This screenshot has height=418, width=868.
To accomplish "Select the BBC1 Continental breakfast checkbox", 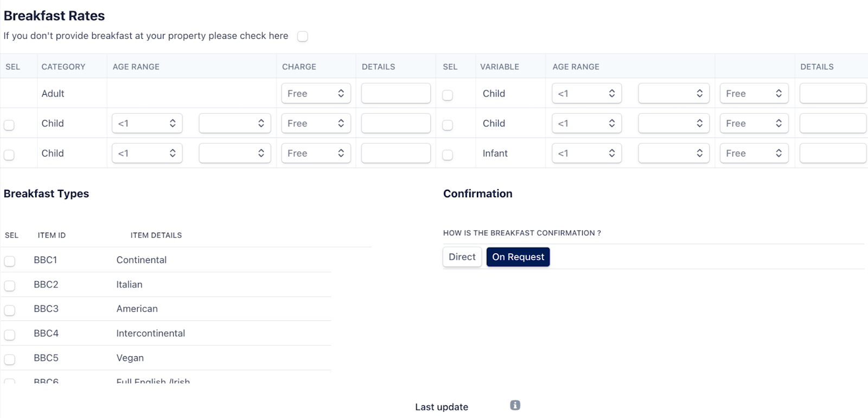I will point(10,261).
